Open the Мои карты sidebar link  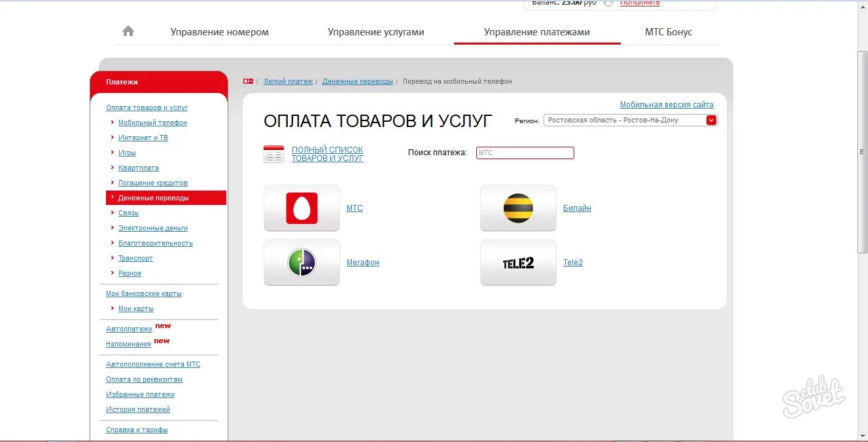pos(136,308)
